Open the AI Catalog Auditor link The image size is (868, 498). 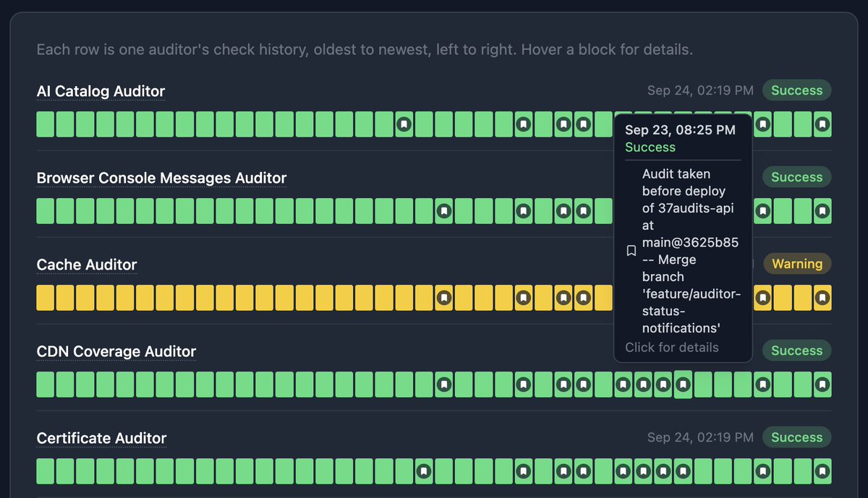[x=101, y=92]
